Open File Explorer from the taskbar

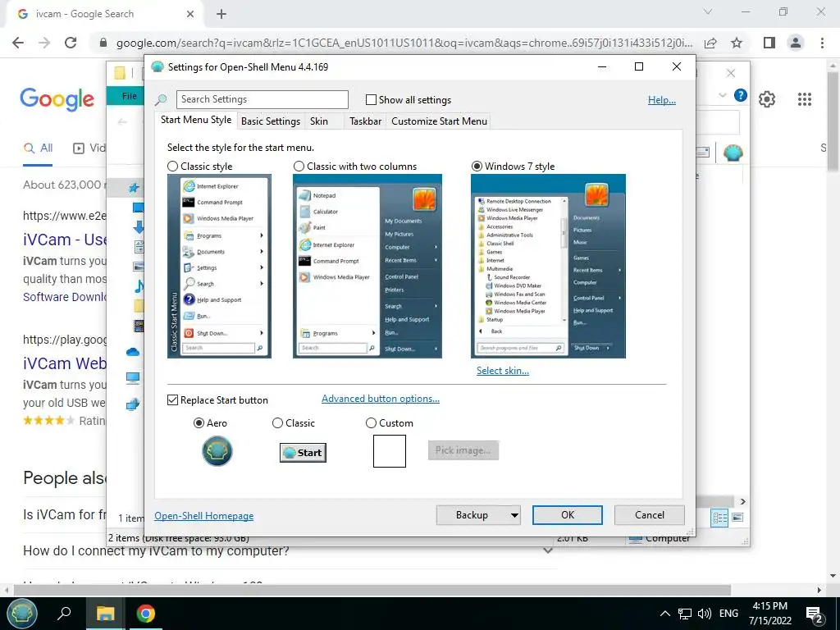[x=105, y=613]
